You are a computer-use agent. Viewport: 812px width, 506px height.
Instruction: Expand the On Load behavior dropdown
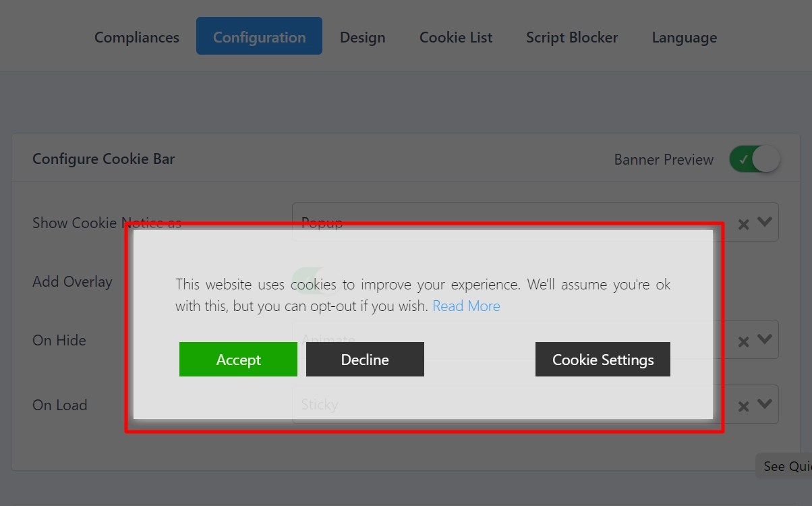764,404
